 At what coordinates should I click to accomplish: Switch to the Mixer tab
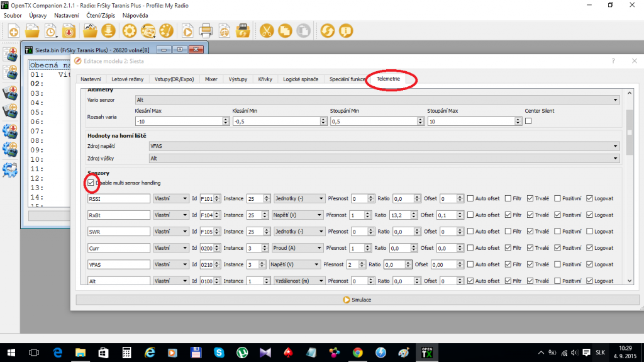pos(211,79)
